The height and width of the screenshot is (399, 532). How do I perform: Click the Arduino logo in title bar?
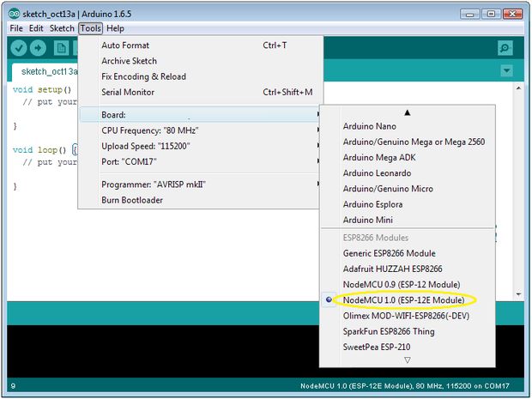pos(14,14)
